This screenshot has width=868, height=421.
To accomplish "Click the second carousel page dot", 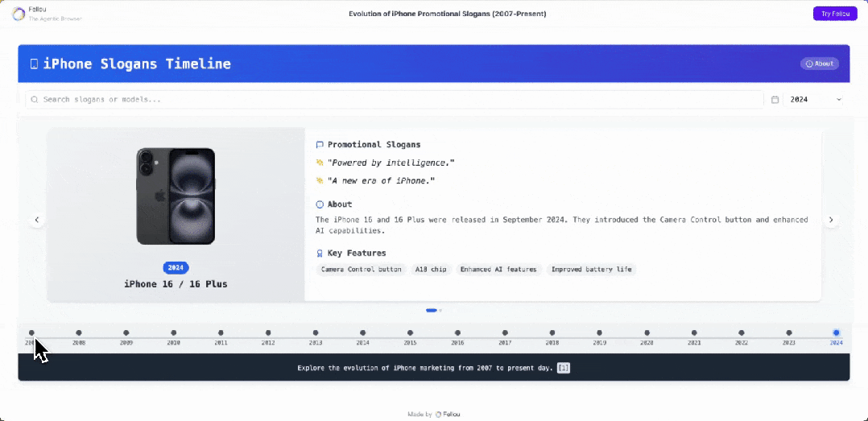I will (440, 311).
